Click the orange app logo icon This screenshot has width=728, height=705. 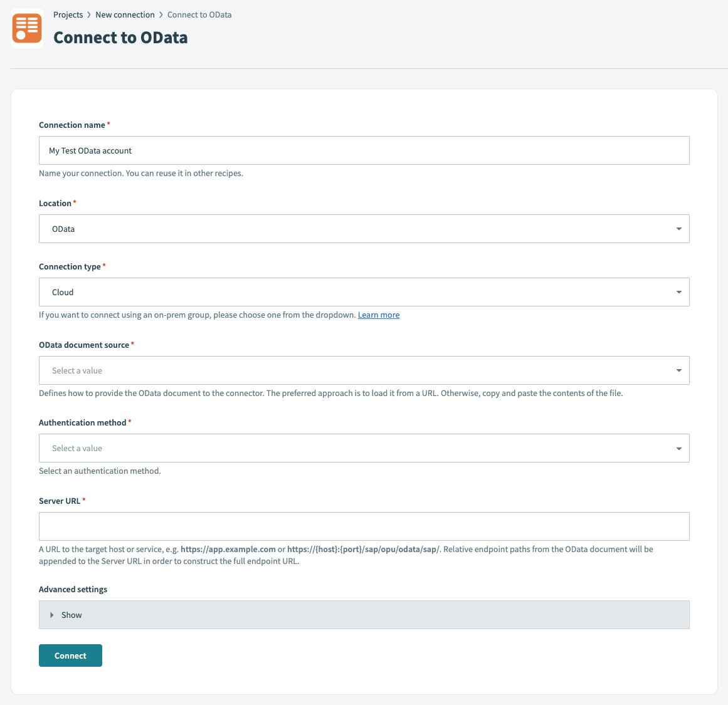point(26,28)
